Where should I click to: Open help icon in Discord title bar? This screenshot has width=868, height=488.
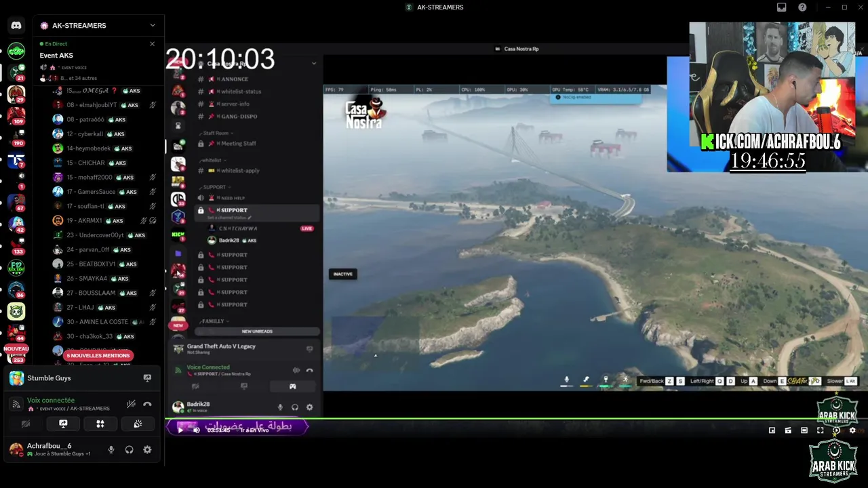coord(802,7)
